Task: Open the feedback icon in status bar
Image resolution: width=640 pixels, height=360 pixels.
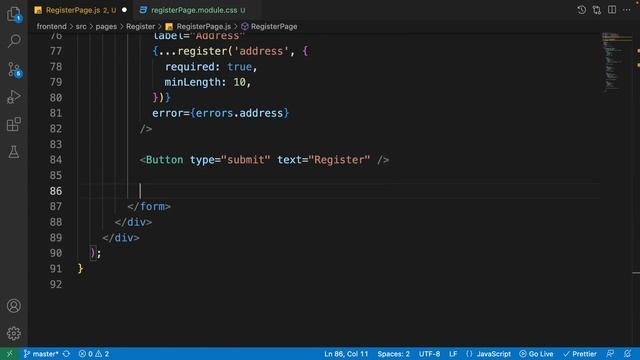Action: (610, 354)
